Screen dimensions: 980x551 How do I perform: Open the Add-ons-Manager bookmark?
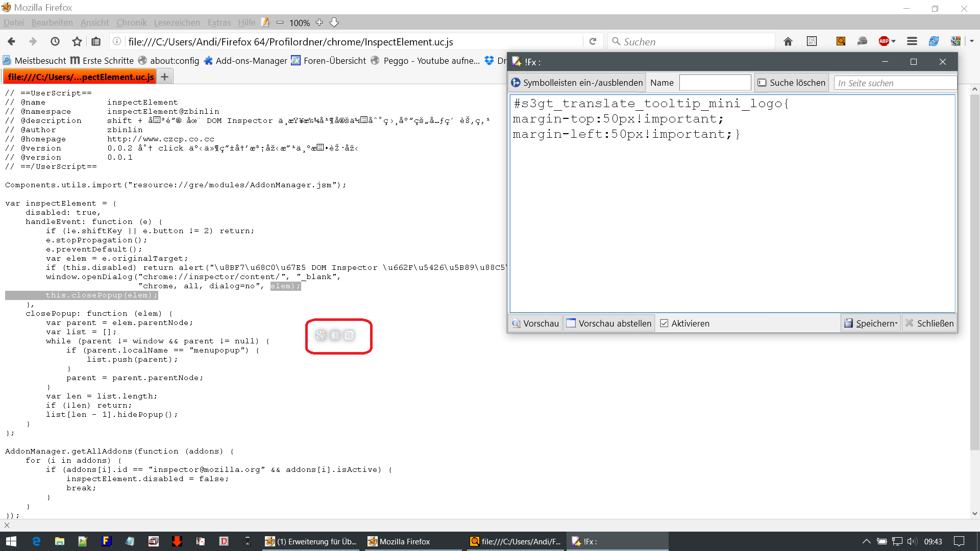pyautogui.click(x=246, y=61)
